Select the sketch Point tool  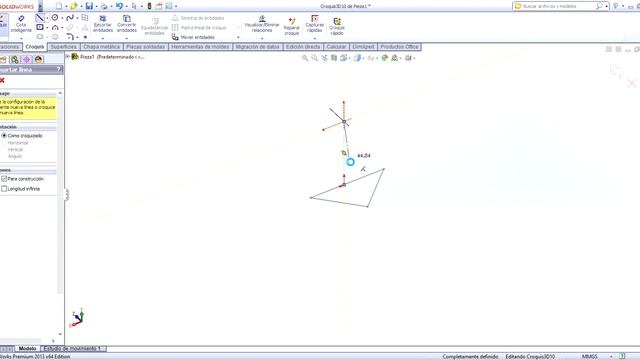(85, 37)
